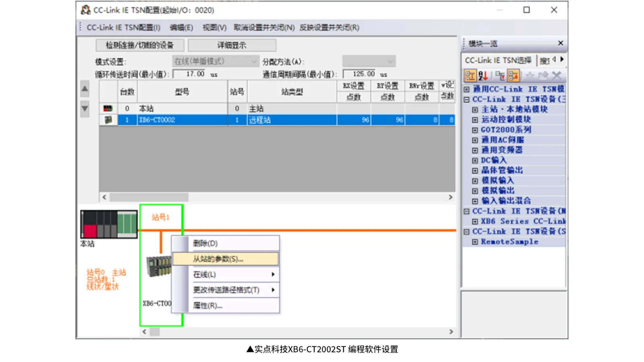Click the delete X icon in module toolbar

557,76
